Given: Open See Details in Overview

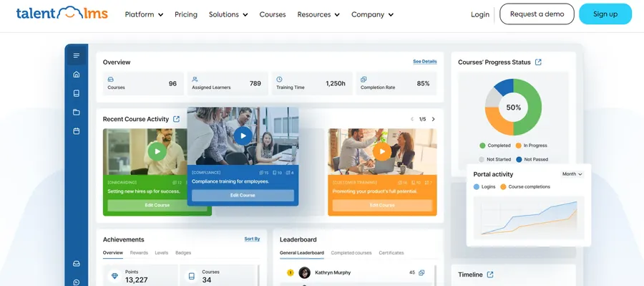Looking at the screenshot, I should [x=425, y=62].
